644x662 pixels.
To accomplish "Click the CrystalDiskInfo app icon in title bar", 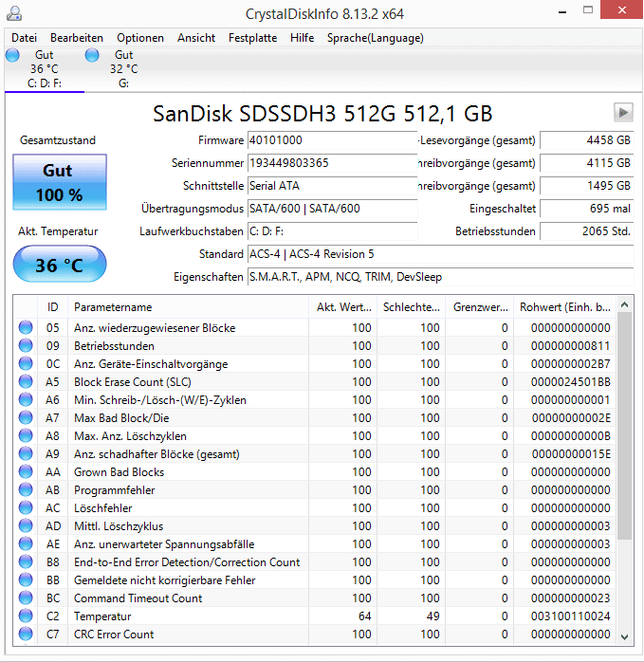I will click(14, 13).
